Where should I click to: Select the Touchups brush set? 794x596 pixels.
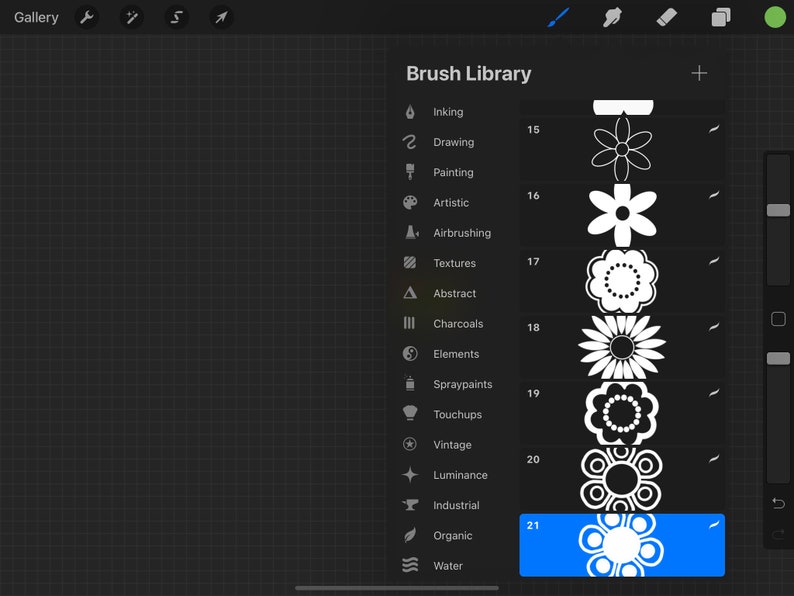(457, 415)
